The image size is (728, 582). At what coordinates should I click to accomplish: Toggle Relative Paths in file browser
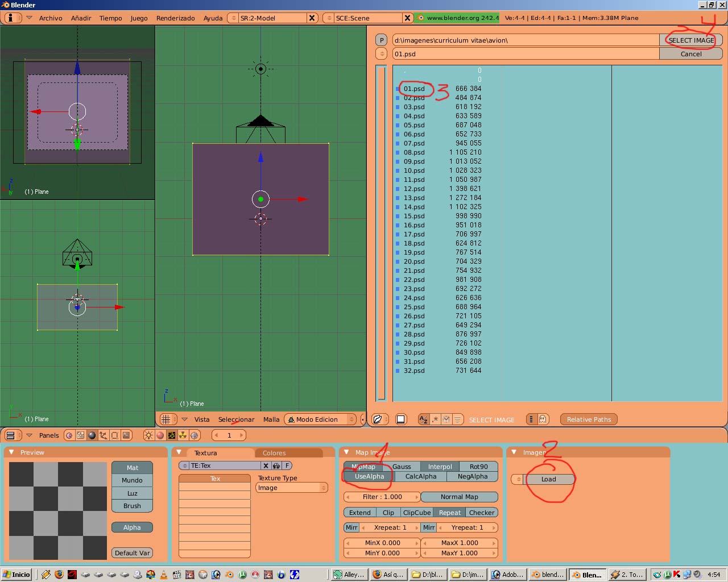[x=589, y=419]
